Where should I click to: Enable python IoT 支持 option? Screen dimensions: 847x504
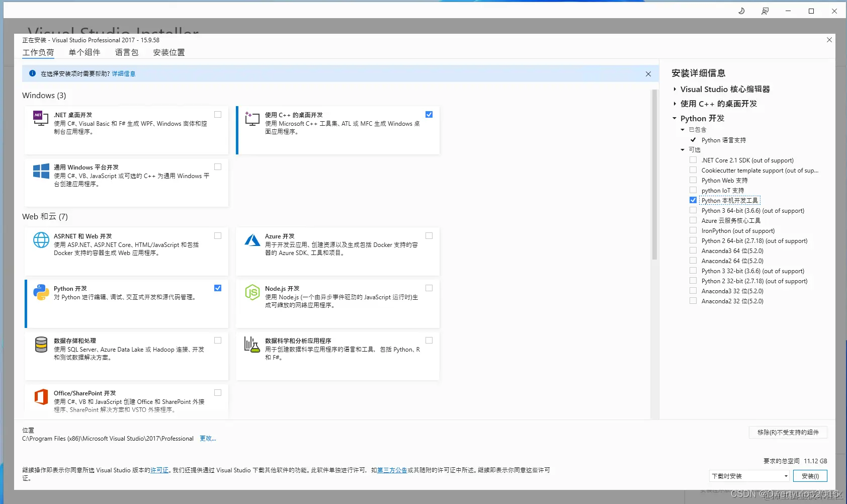coord(693,190)
